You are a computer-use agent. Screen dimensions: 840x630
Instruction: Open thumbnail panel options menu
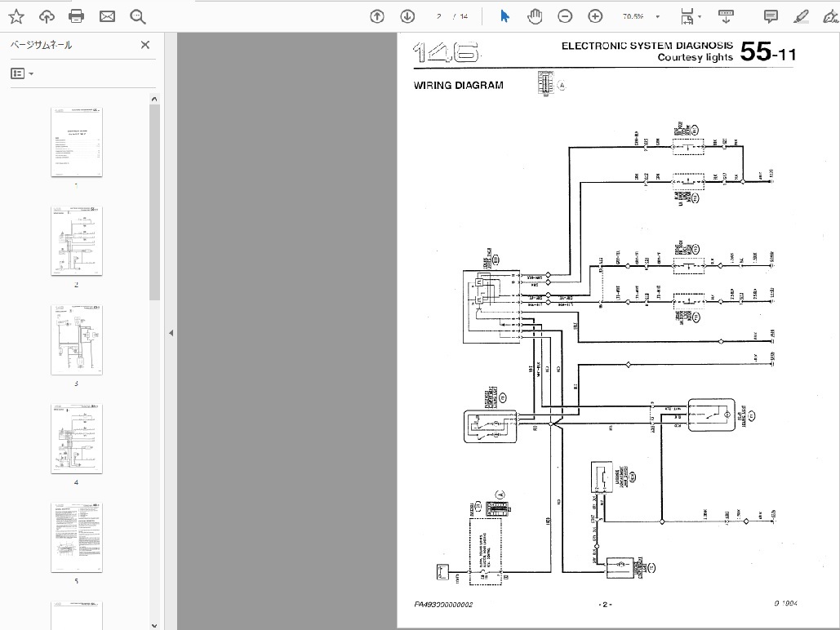coord(22,73)
